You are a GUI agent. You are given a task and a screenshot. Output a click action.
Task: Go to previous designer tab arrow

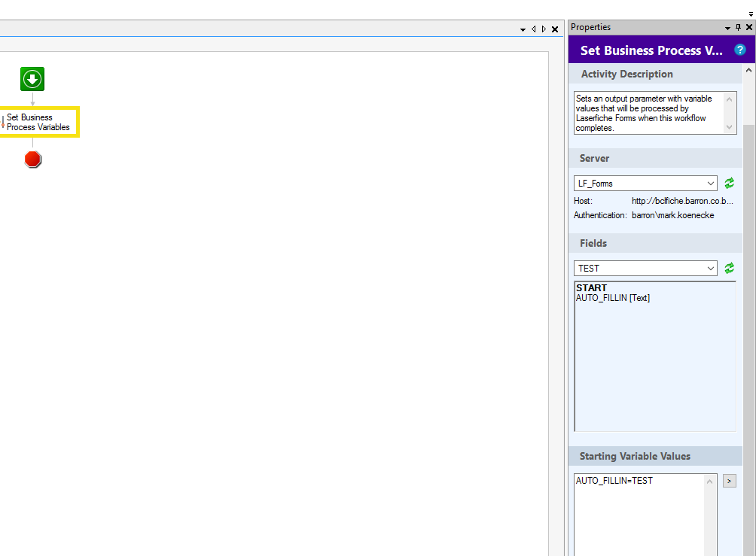point(533,29)
